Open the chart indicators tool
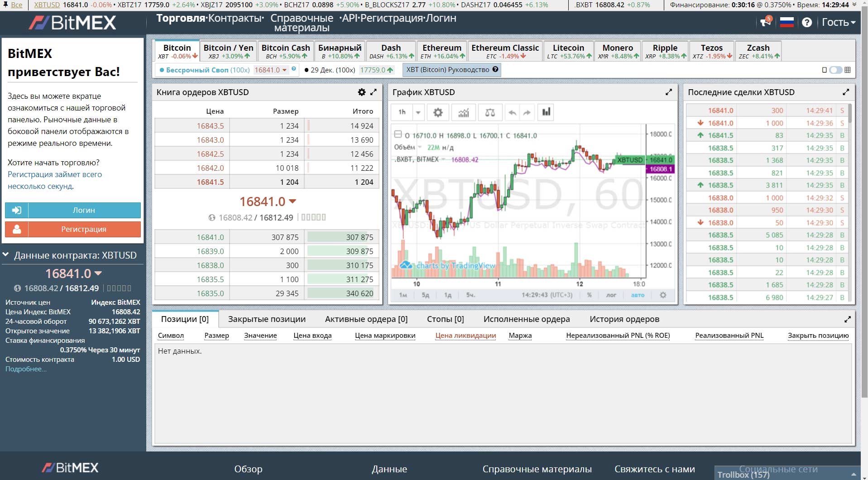 point(463,112)
